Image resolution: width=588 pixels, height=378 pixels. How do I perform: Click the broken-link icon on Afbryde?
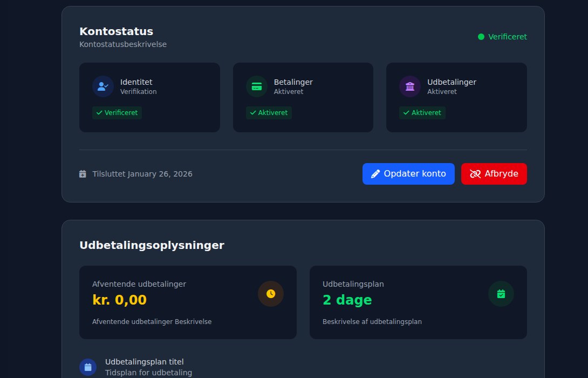coord(475,174)
